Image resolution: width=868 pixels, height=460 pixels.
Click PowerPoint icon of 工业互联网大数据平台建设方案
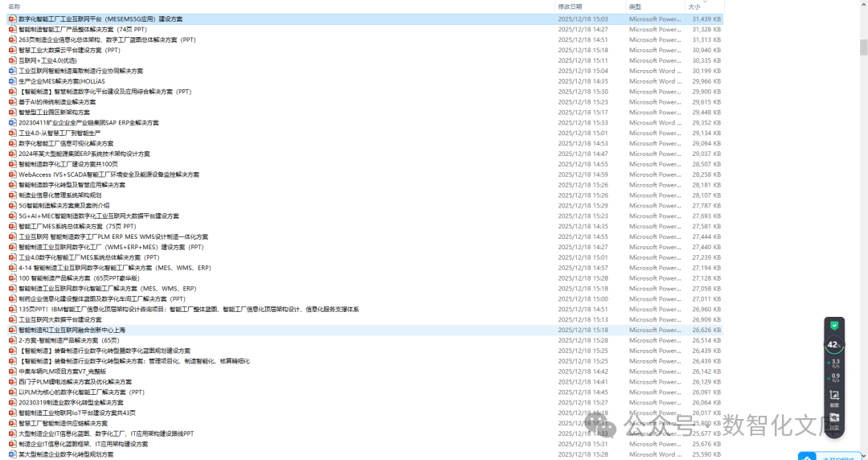coord(13,319)
